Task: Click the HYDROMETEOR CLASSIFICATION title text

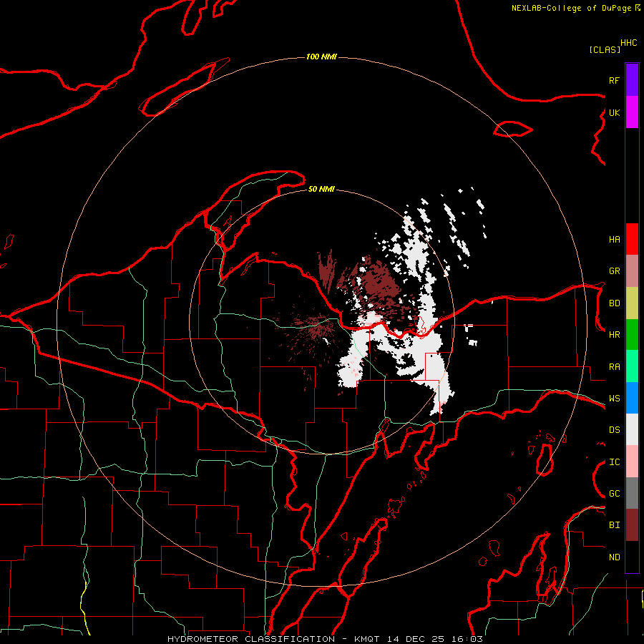Action: click(x=251, y=639)
